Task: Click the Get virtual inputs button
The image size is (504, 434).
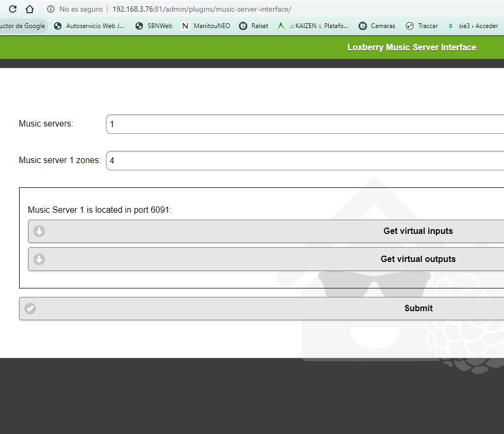Action: (266, 231)
